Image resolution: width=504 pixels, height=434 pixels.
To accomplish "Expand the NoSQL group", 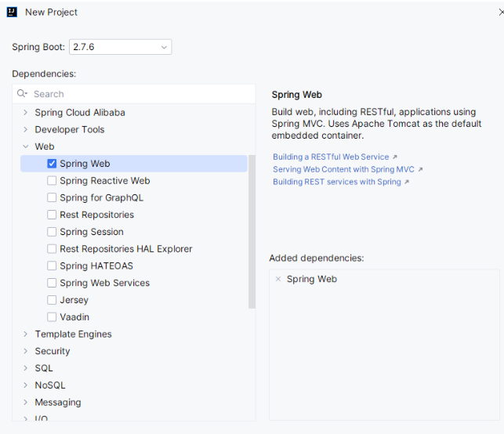I will point(26,385).
